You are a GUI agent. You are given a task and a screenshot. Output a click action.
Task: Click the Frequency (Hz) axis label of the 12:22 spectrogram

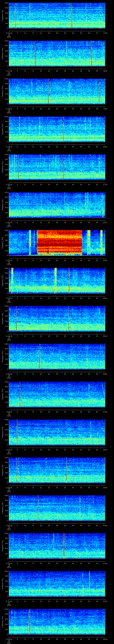3,243
